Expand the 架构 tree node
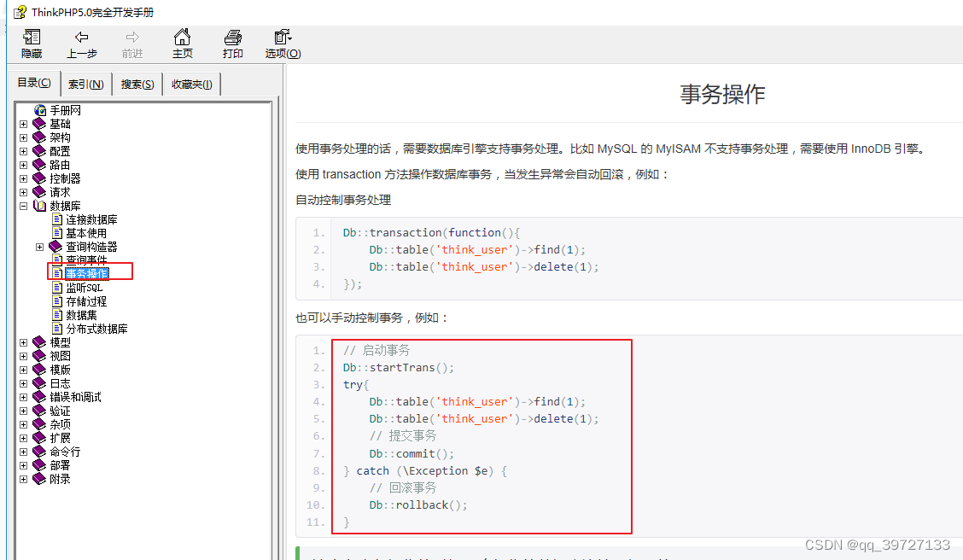 [x=23, y=137]
